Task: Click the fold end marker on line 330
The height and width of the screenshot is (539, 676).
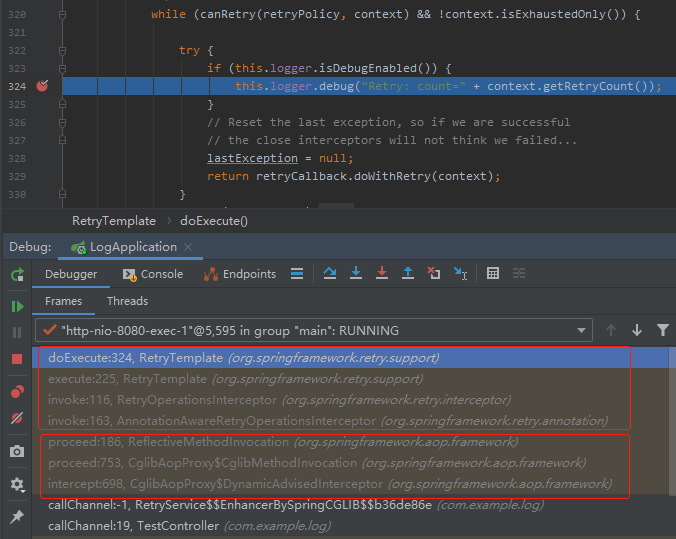Action: (x=62, y=194)
